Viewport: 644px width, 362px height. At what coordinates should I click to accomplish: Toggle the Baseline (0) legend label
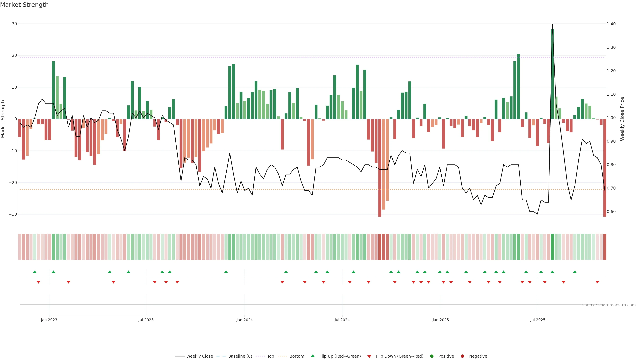pos(240,356)
